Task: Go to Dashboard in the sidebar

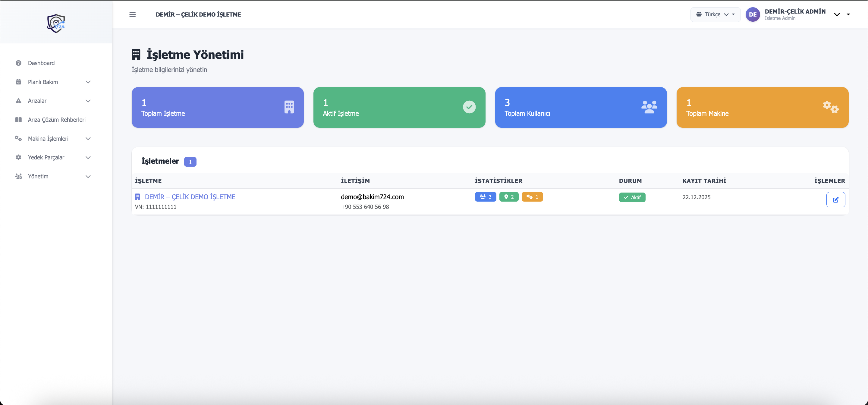Action: pos(41,63)
